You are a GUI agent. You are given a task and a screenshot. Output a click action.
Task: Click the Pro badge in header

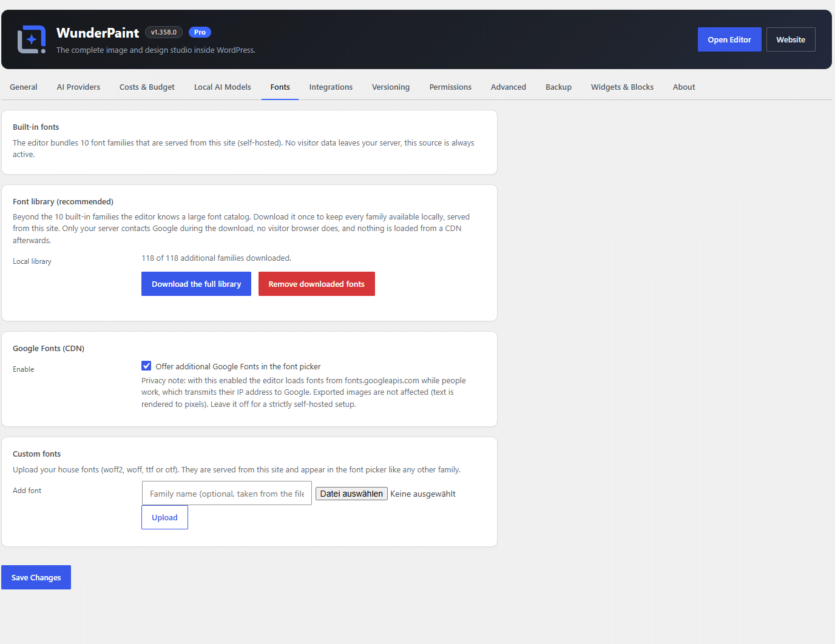(200, 32)
